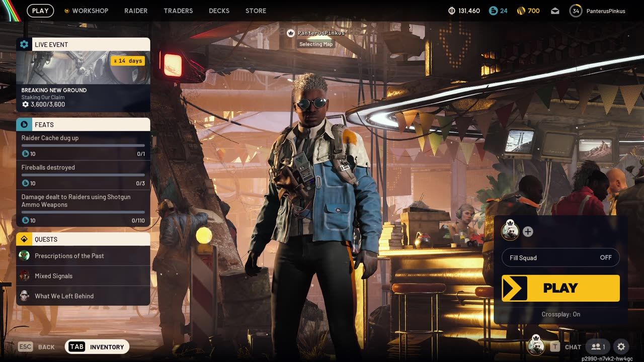Click the Feats header icon
The width and height of the screenshot is (644, 362).
(24, 124)
